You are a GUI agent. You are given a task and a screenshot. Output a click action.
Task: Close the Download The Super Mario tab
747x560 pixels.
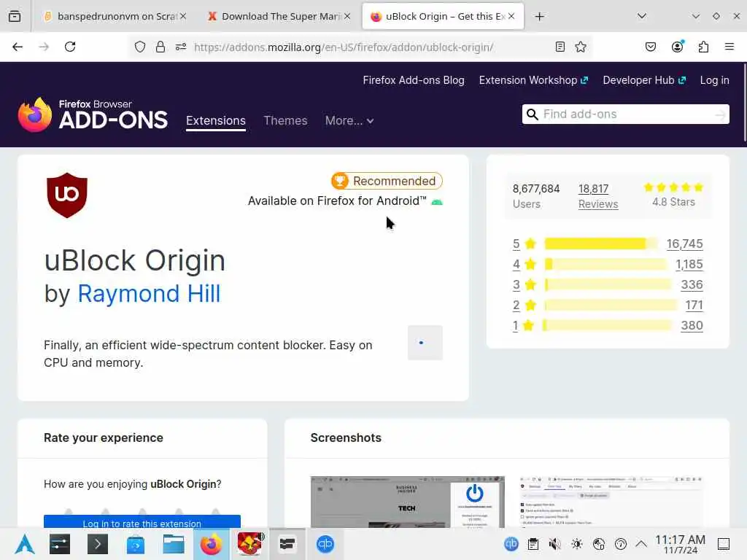347,17
